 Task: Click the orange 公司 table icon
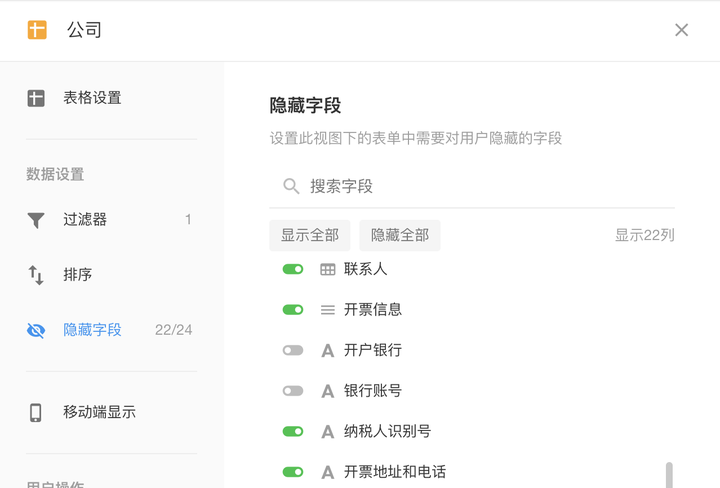(37, 30)
